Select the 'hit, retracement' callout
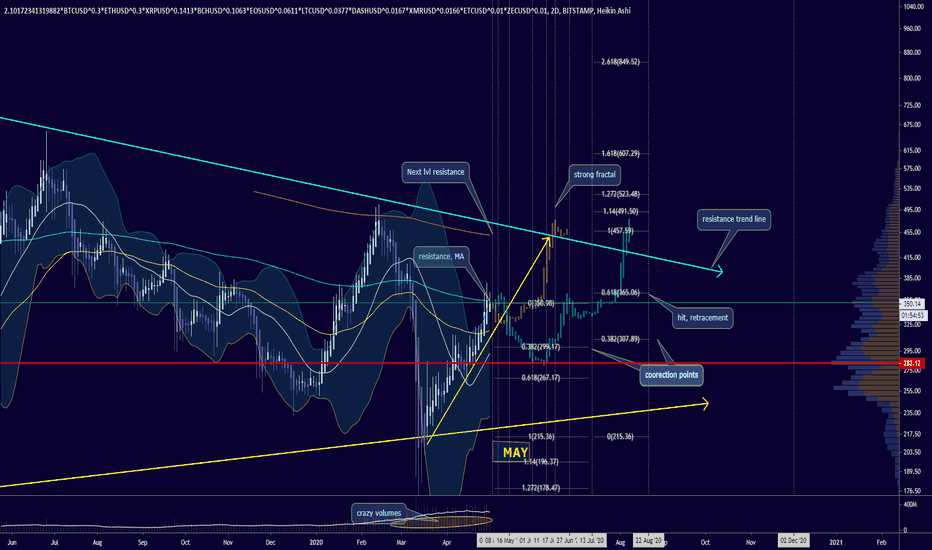 pyautogui.click(x=703, y=318)
